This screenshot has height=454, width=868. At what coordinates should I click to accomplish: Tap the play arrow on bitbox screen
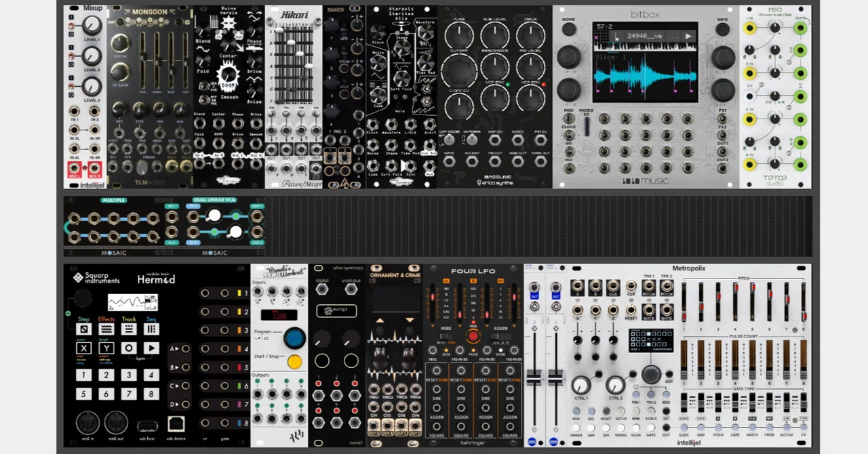688,36
